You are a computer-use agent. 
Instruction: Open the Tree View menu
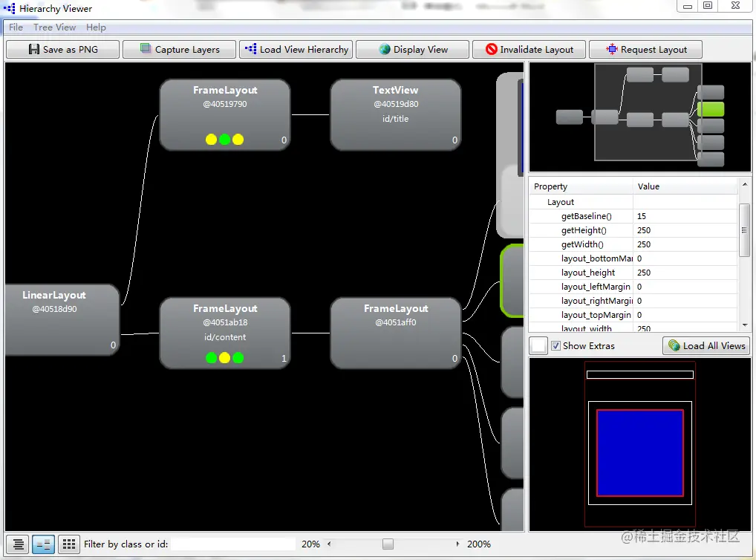pos(54,27)
